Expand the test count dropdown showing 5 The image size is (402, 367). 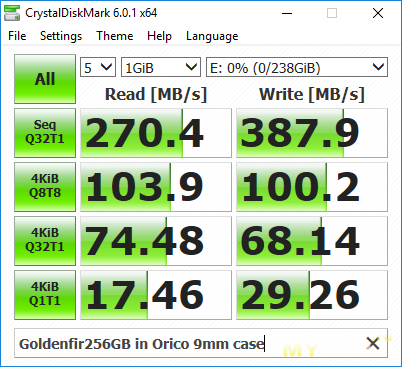pyautogui.click(x=98, y=67)
